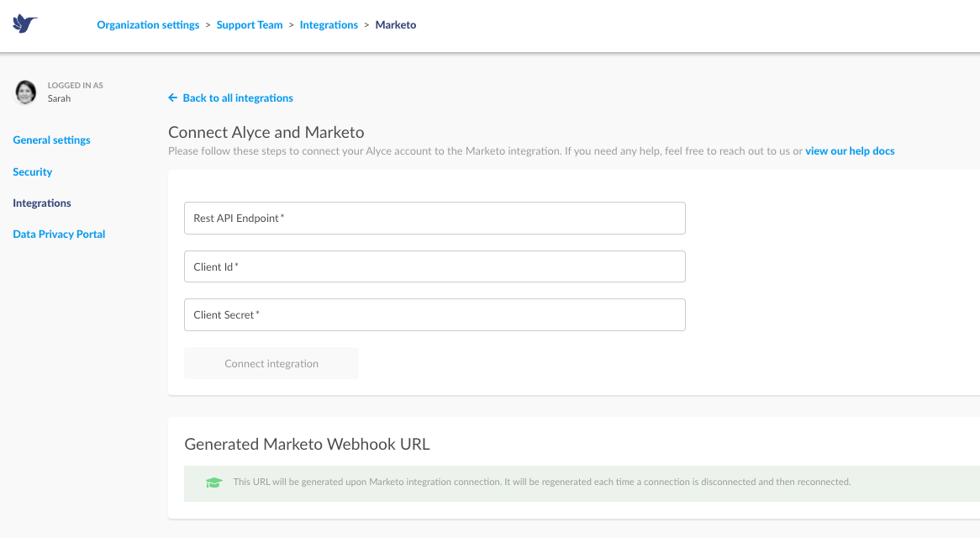
Task: Open General settings in sidebar
Action: [x=51, y=140]
